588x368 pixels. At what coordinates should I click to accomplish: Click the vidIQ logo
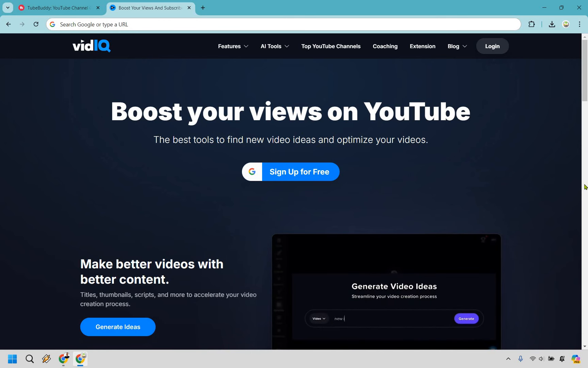click(x=92, y=46)
